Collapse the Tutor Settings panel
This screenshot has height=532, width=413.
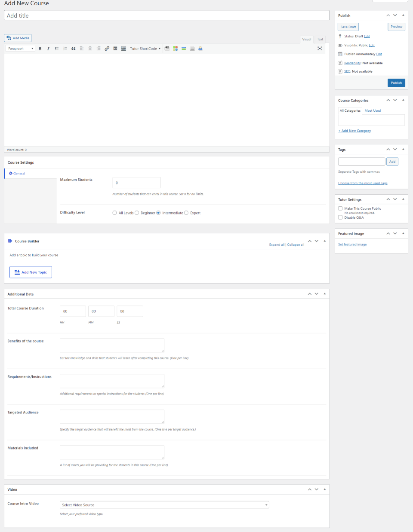403,199
